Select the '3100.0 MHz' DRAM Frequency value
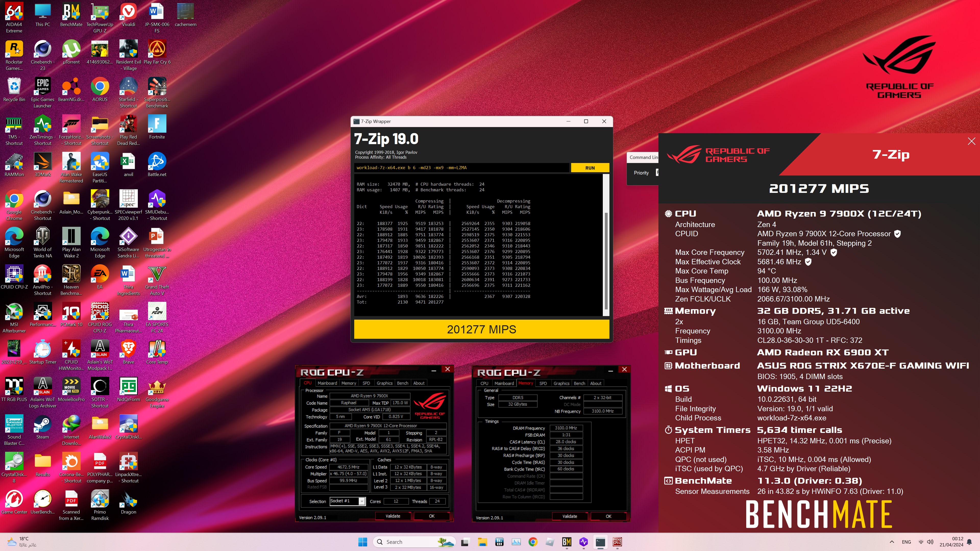The height and width of the screenshot is (551, 980). pyautogui.click(x=566, y=428)
